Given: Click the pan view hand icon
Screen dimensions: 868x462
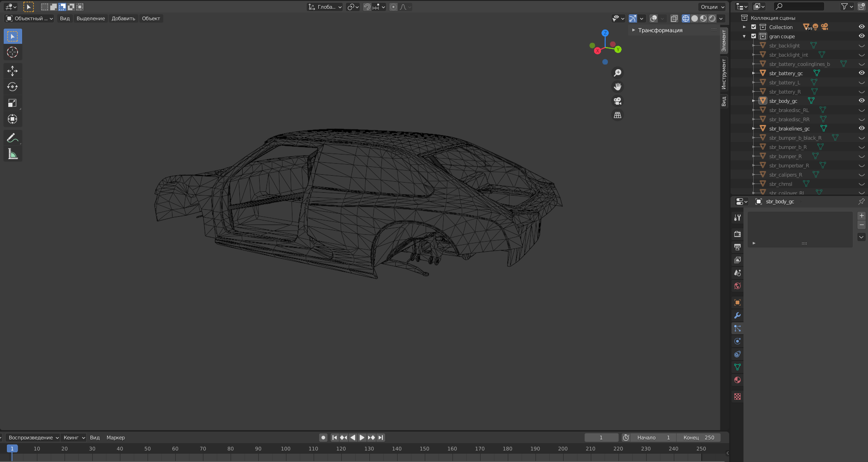Looking at the screenshot, I should [x=617, y=87].
